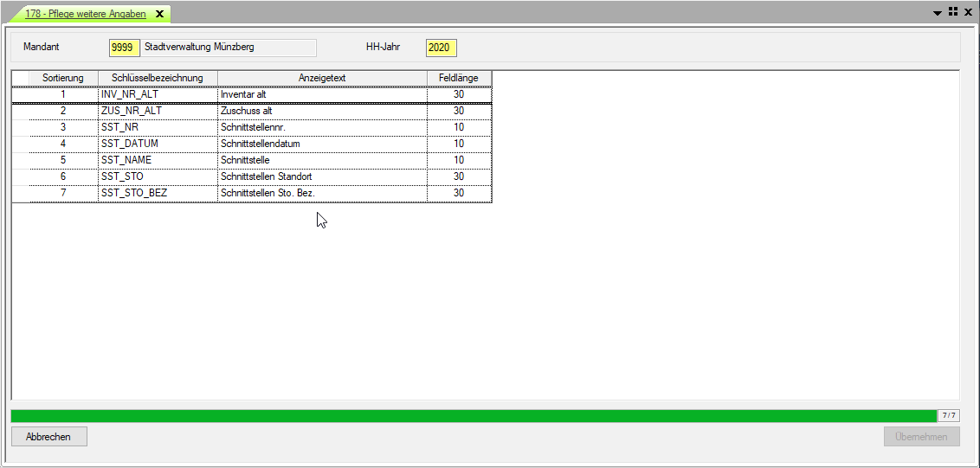Click the Übernehmen button
The height and width of the screenshot is (468, 980).
click(921, 437)
